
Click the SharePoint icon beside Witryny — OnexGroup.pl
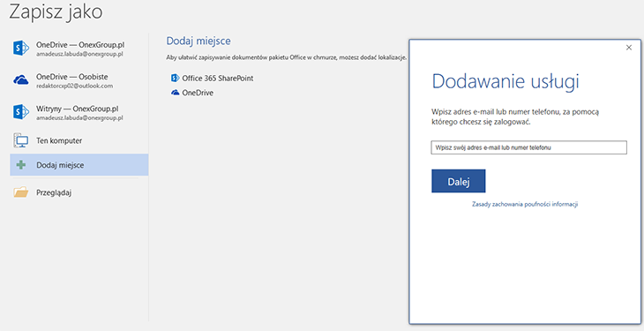(21, 112)
